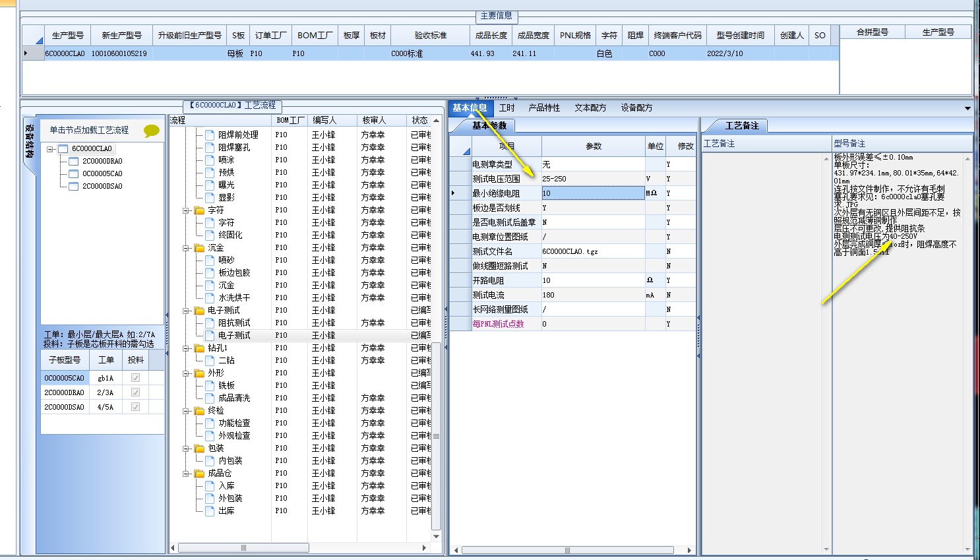
Task: Select the 6C0000CLA0 row in main info grid
Action: [431, 53]
